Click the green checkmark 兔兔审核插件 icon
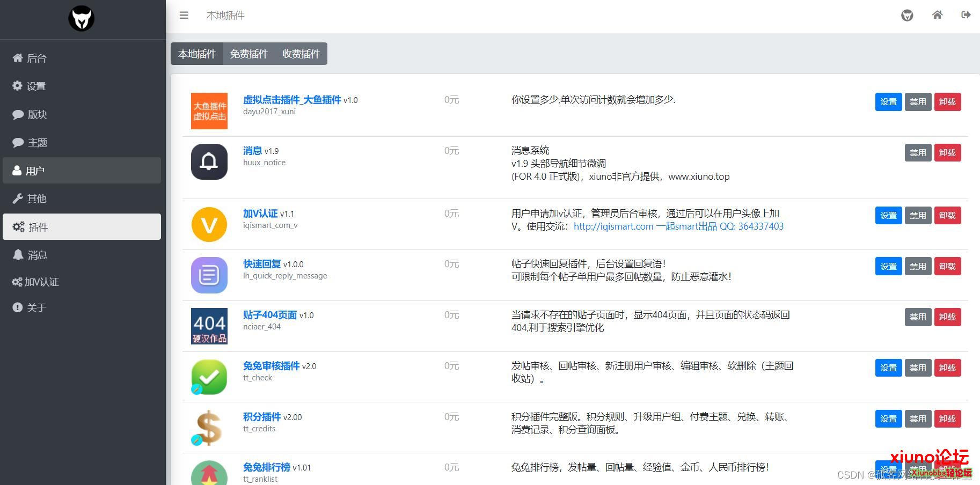The image size is (980, 485). [209, 377]
